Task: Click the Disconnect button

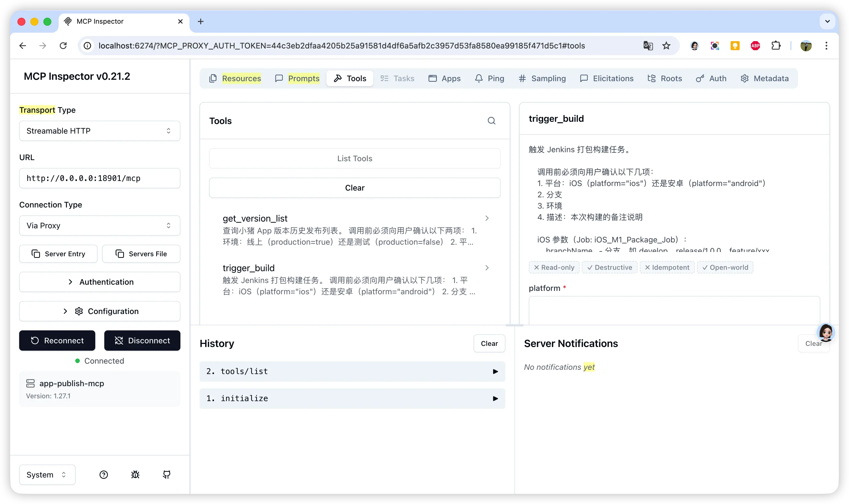Action: [142, 341]
